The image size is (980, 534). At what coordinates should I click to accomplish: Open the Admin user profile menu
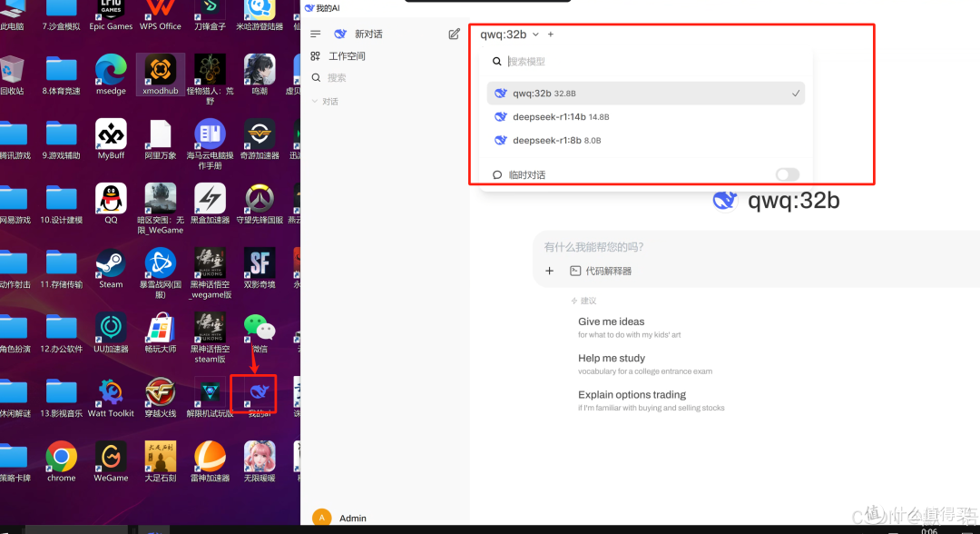[339, 518]
